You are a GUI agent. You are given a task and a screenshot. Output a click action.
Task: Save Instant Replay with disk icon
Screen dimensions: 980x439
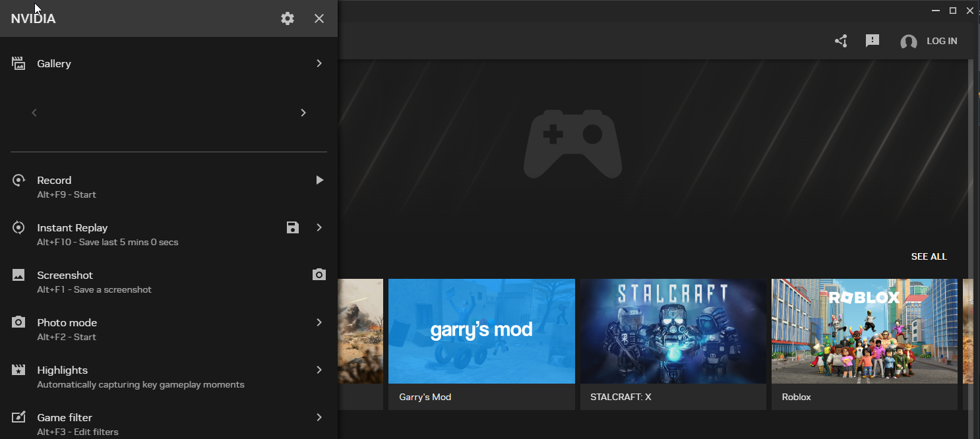tap(293, 227)
